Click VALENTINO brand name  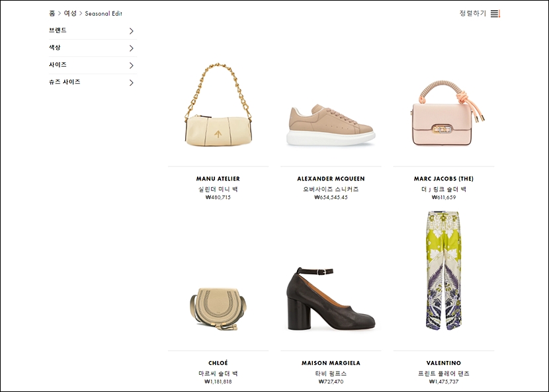[x=444, y=363]
